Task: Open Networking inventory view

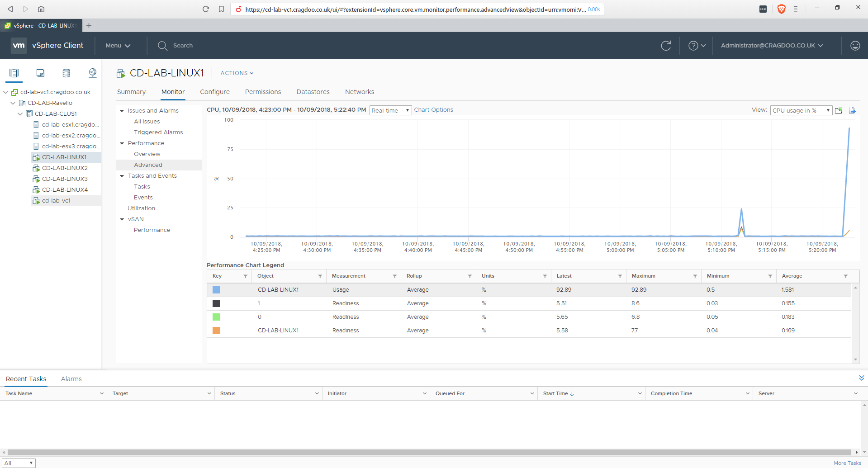Action: tap(93, 73)
